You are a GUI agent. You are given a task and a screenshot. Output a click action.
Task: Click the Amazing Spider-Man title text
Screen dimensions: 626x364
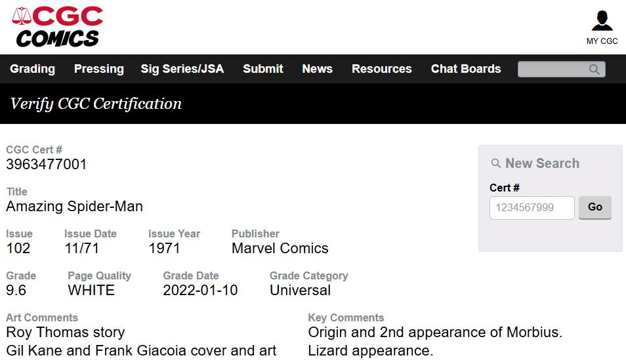(74, 207)
